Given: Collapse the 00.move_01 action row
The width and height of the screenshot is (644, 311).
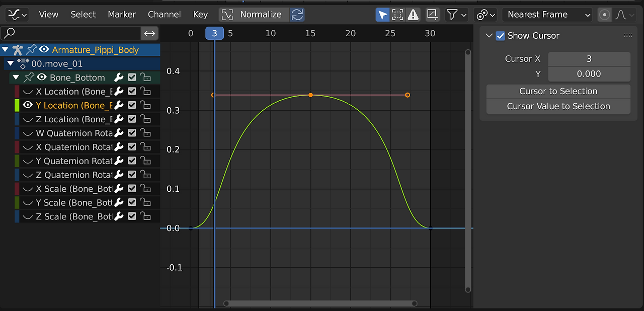Looking at the screenshot, I should (x=10, y=63).
